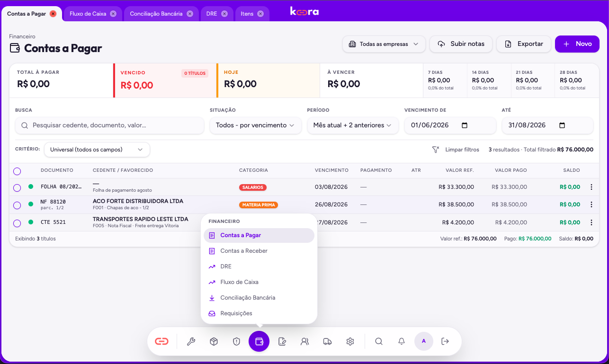This screenshot has width=609, height=364.
Task: Open the box inventory module in dock
Action: [x=214, y=341]
